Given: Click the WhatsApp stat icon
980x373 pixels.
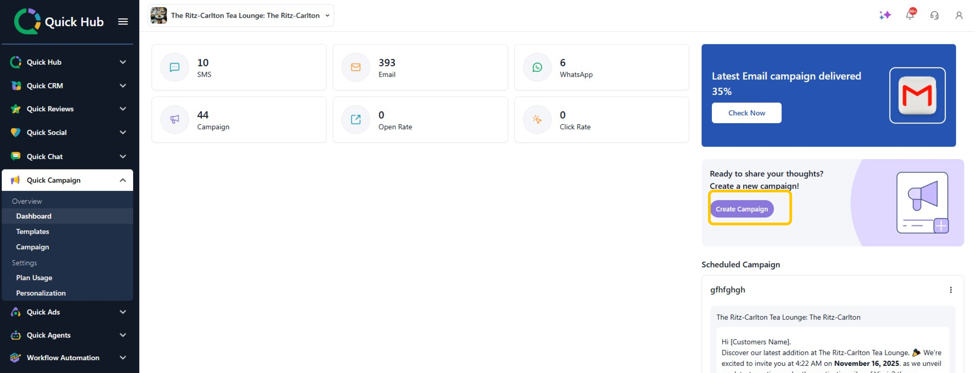Looking at the screenshot, I should point(537,67).
